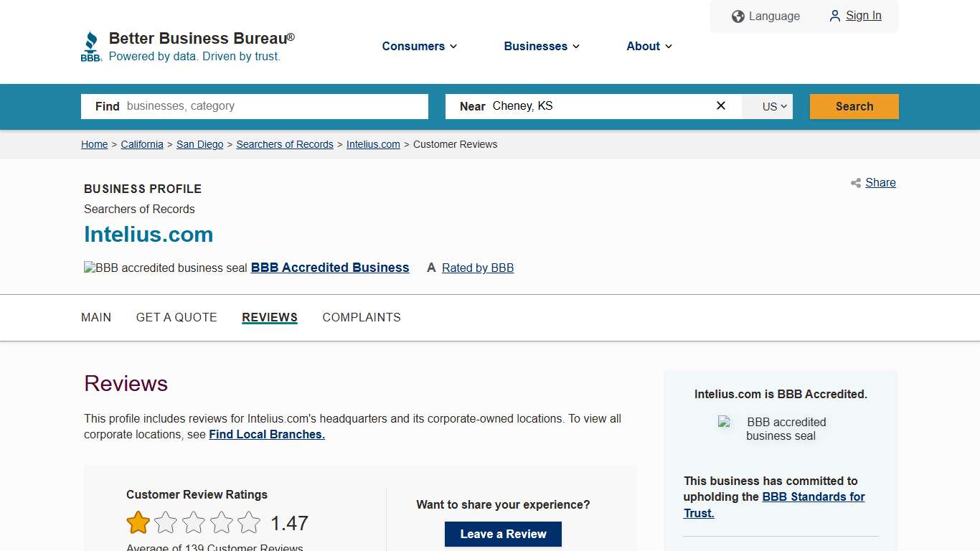Click the 'A' rating badge icon

[431, 268]
